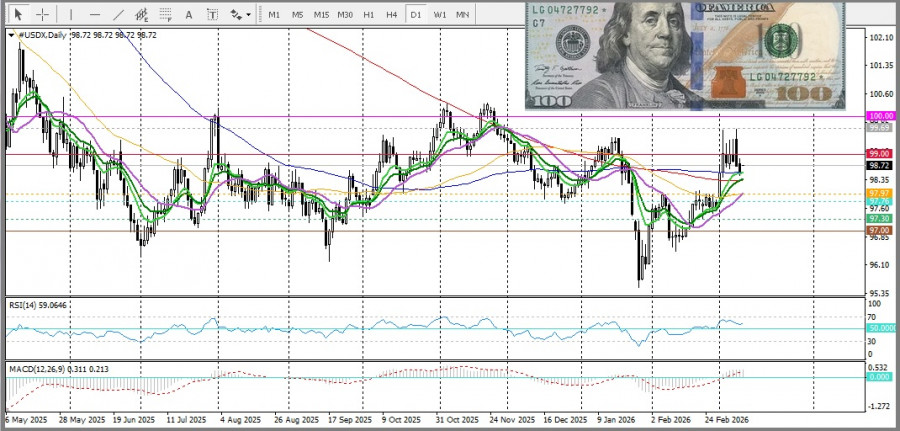Viewport: 900px width, 431px height.
Task: Select the W1 weekly timeframe
Action: 439,15
